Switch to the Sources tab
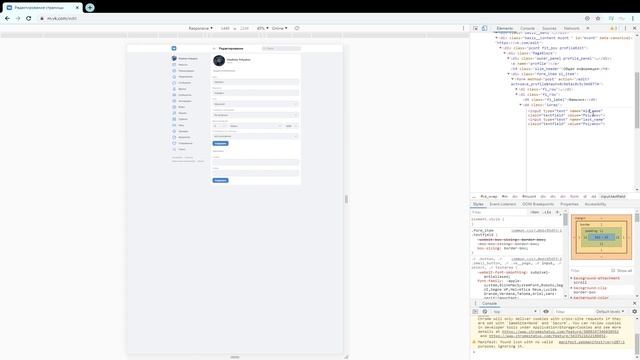This screenshot has width=640, height=360. click(549, 28)
